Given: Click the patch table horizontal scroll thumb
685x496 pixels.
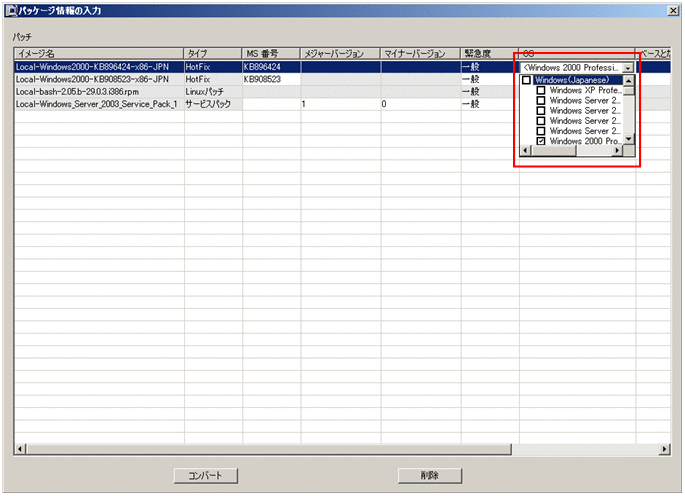Looking at the screenshot, I should click(x=268, y=449).
